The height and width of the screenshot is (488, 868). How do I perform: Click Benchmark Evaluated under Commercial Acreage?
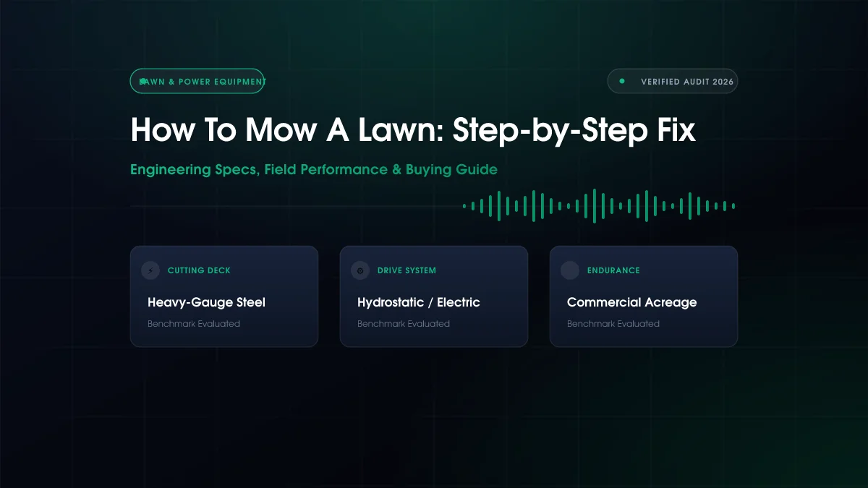click(x=613, y=324)
